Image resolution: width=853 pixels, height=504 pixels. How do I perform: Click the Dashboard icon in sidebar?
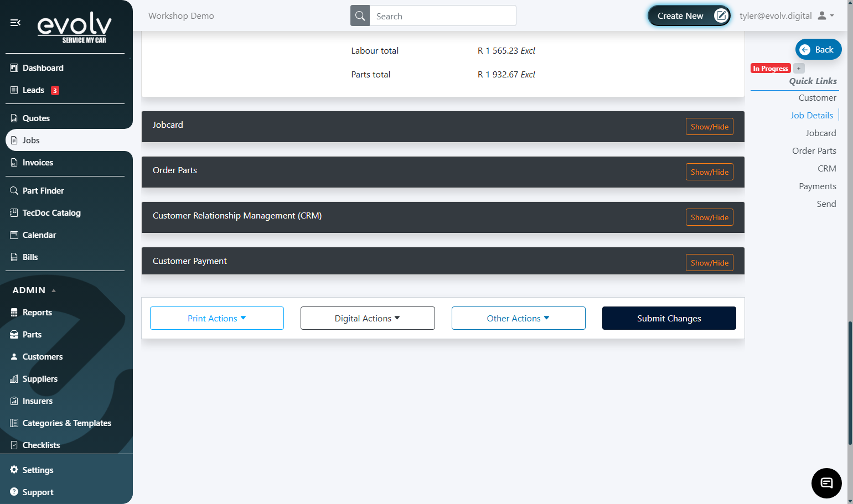point(14,68)
